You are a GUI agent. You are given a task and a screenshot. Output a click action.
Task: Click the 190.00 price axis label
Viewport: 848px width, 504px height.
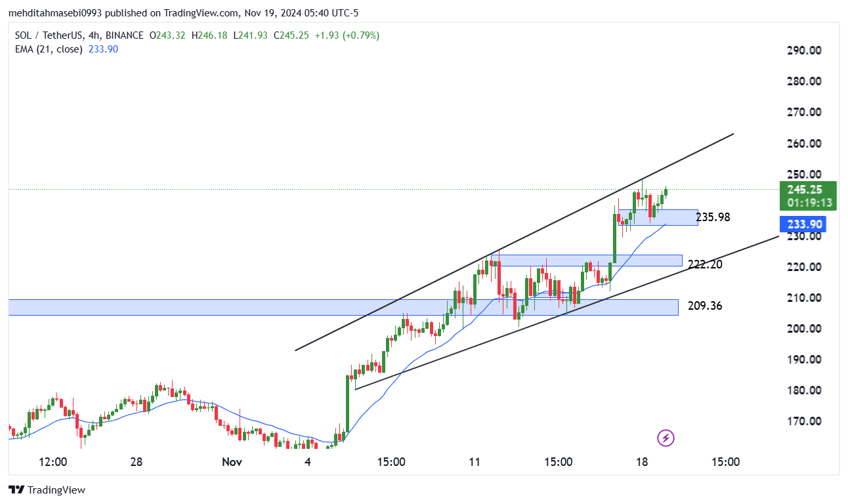pyautogui.click(x=804, y=360)
